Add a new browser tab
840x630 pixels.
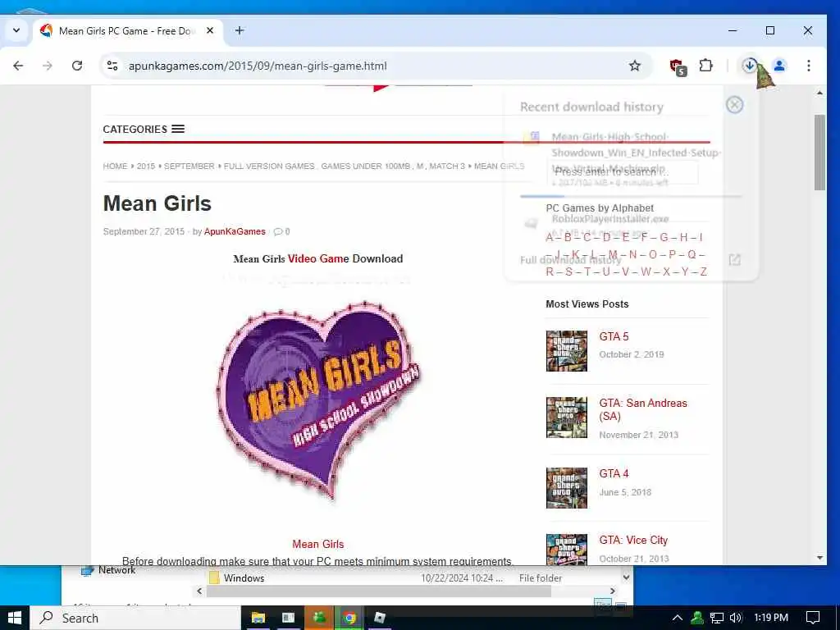[240, 30]
